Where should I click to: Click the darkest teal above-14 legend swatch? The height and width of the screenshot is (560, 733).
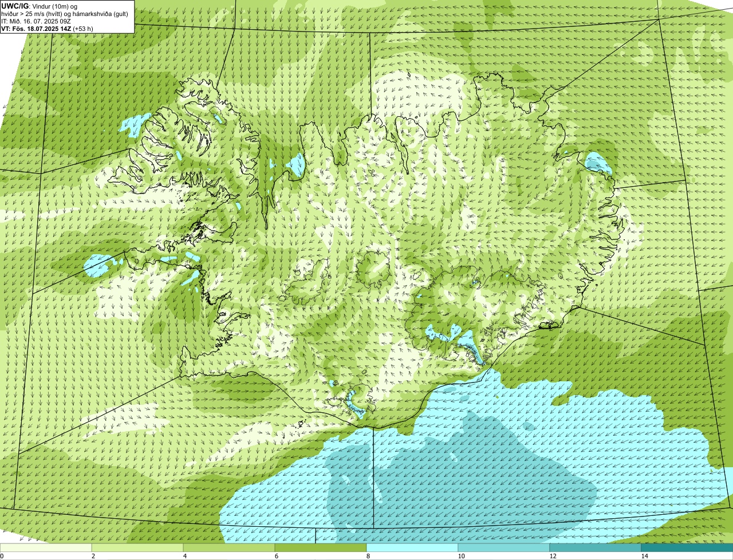(x=687, y=547)
